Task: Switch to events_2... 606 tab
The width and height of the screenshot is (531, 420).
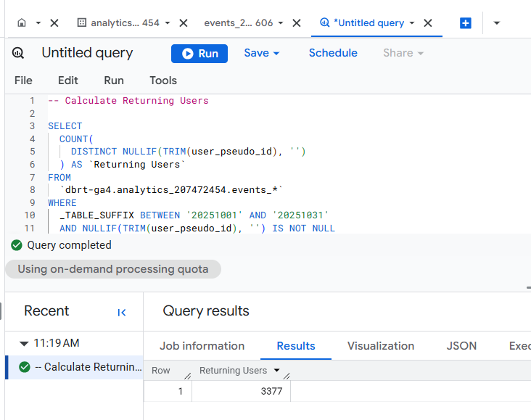Action: click(239, 23)
